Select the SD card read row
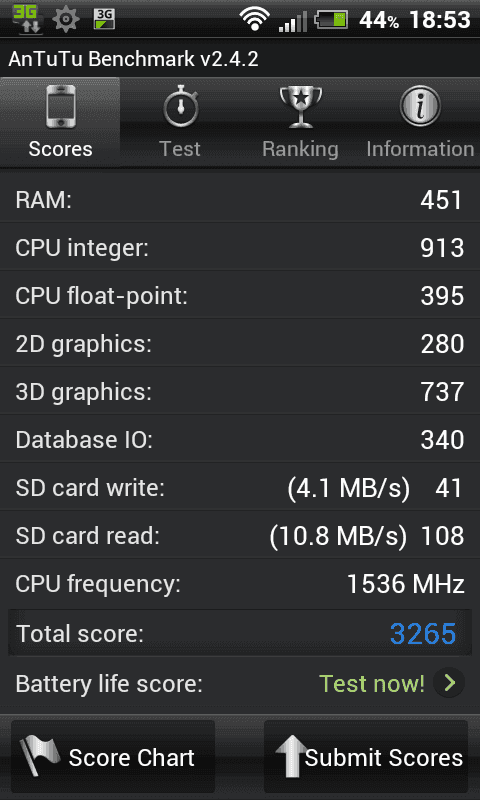The height and width of the screenshot is (800, 480). pyautogui.click(x=240, y=535)
